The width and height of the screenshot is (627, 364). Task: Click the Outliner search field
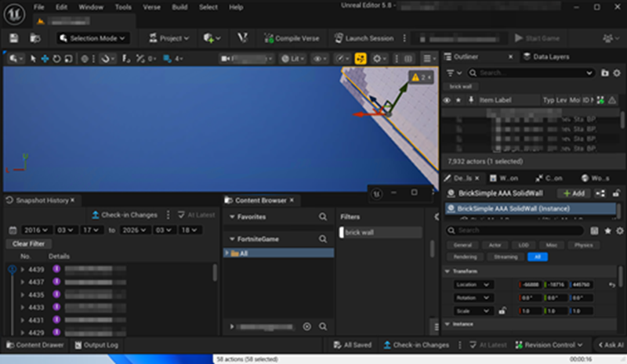coord(531,73)
